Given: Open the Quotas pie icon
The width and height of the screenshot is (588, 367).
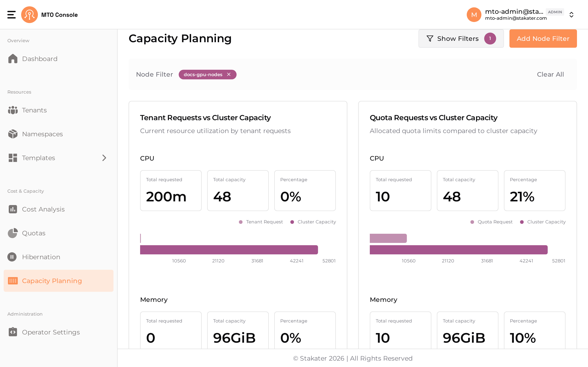Looking at the screenshot, I should pos(13,233).
